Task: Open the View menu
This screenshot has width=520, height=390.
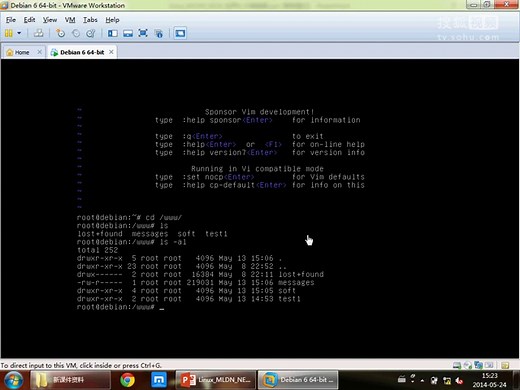Action: (x=50, y=20)
